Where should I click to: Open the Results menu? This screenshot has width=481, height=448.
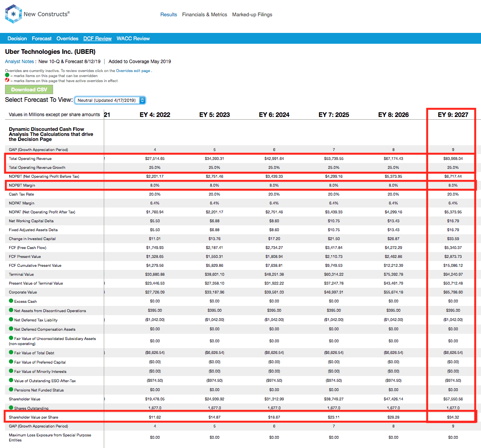tap(168, 15)
